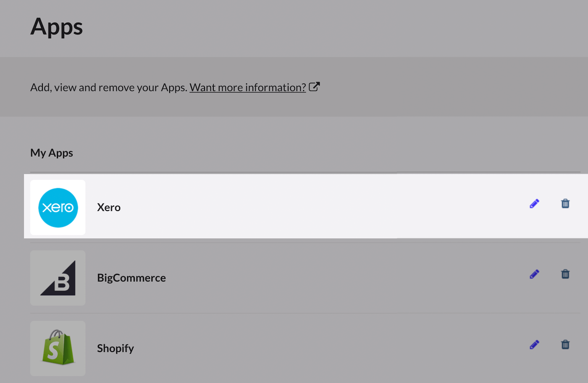Click the Xero app name

(x=109, y=207)
